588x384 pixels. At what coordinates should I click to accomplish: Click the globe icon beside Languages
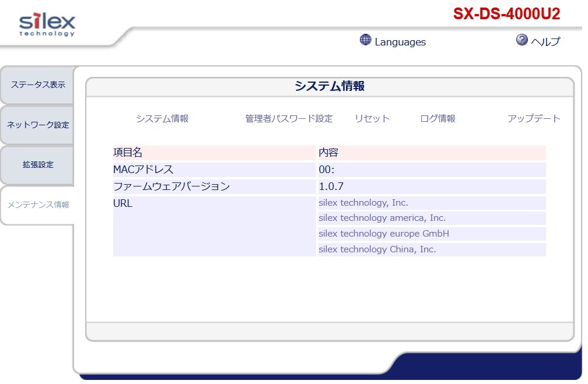point(365,40)
